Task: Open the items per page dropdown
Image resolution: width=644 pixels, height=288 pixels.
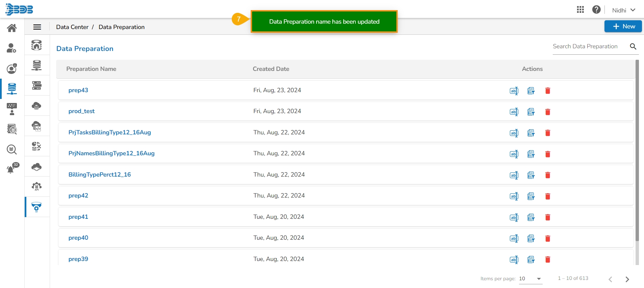Action: click(530, 279)
